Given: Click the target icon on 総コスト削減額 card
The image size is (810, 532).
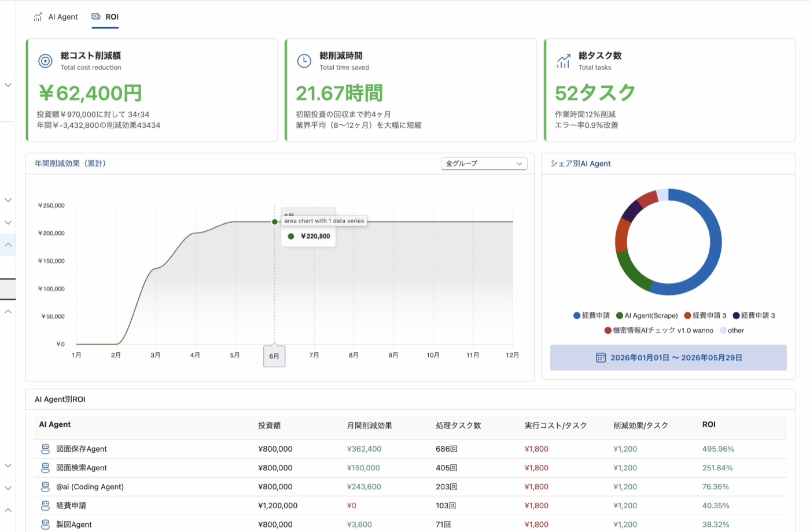Looking at the screenshot, I should pos(45,61).
